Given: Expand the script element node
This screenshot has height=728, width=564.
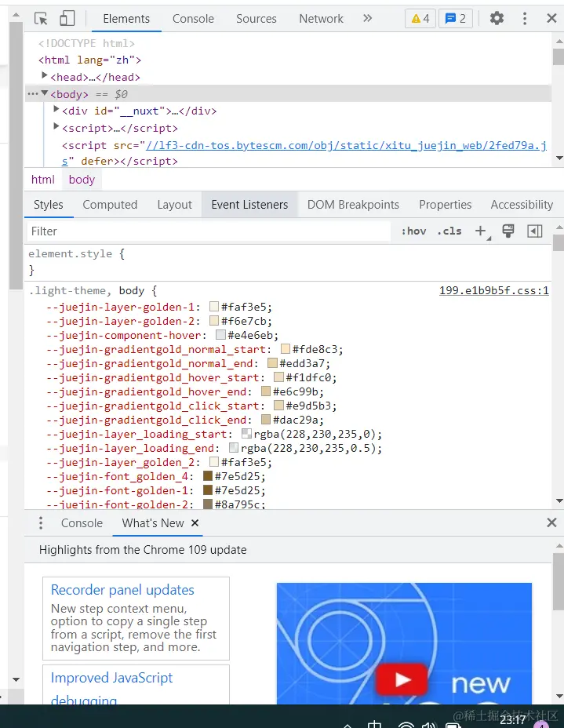Looking at the screenshot, I should pyautogui.click(x=56, y=126).
